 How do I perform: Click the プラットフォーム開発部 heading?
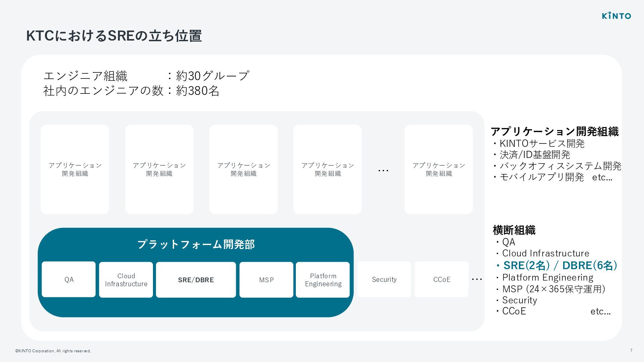[196, 244]
